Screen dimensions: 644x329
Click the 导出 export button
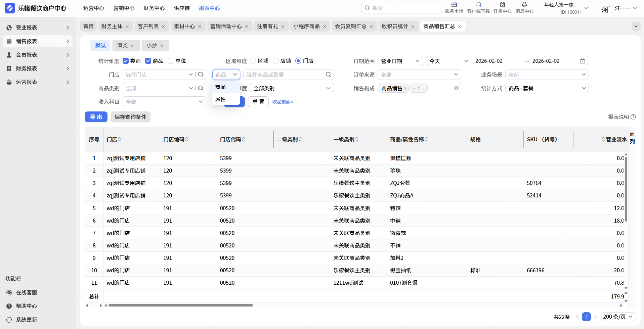click(x=96, y=117)
